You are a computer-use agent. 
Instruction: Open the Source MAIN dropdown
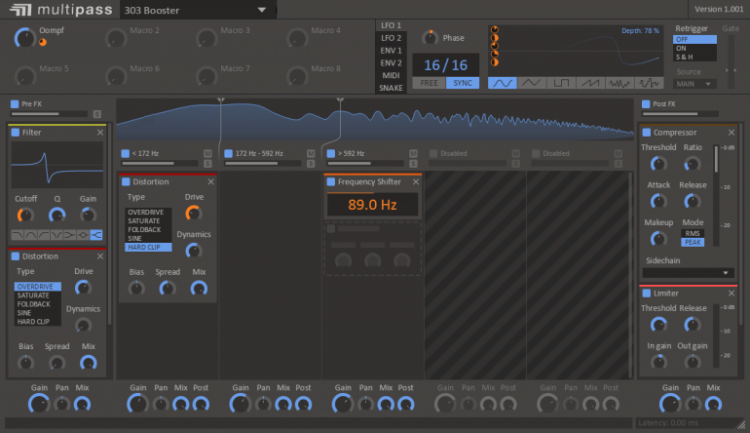[x=695, y=84]
